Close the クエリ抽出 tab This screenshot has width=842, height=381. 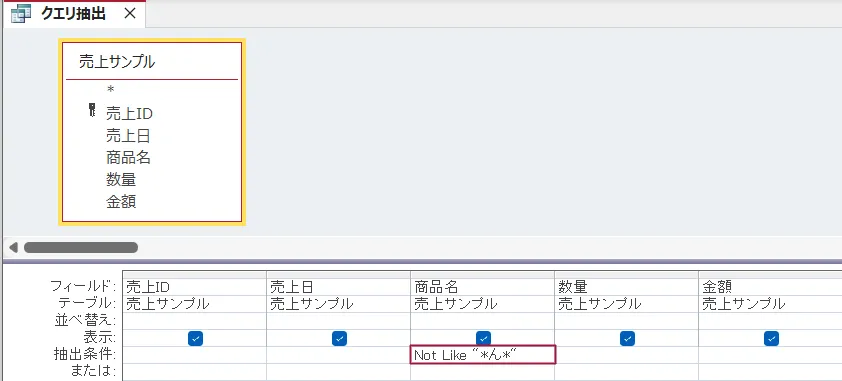click(130, 14)
